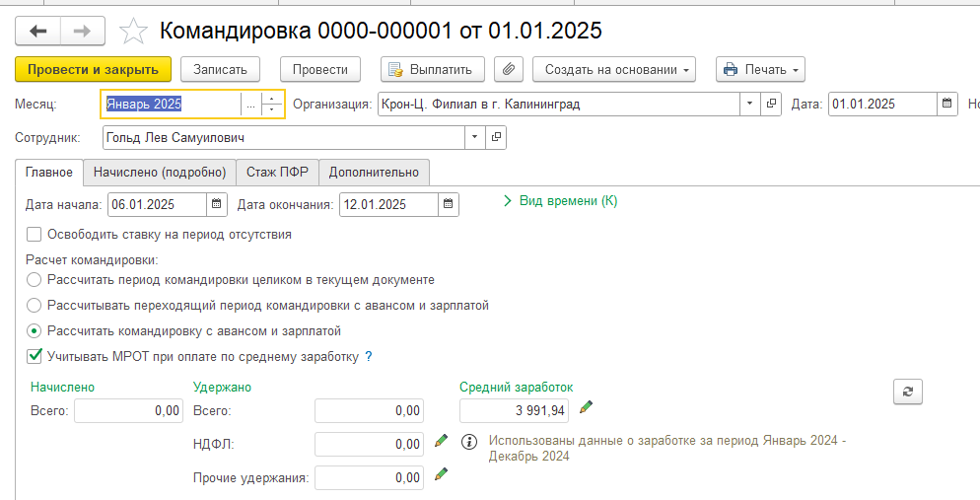The image size is (980, 500).
Task: Click the Месяц input field
Action: click(x=172, y=105)
